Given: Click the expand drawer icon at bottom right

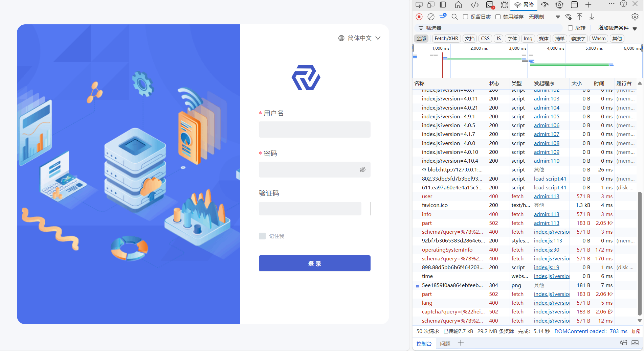Looking at the screenshot, I should pyautogui.click(x=635, y=343).
